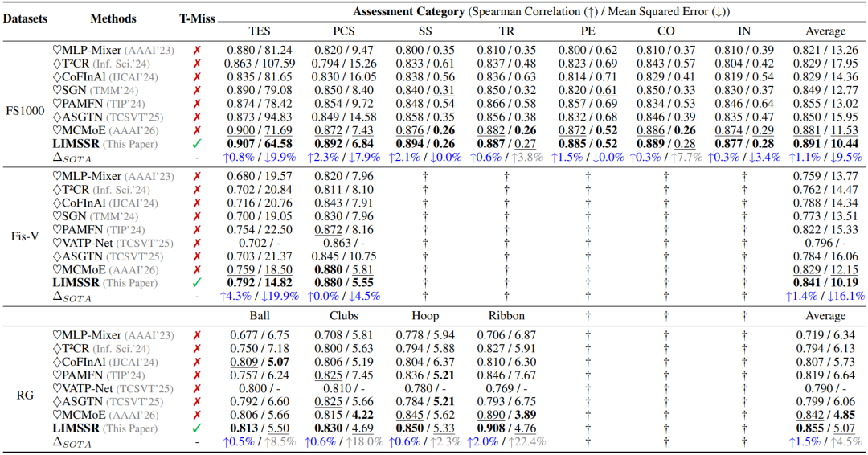Screen dimensions: 868x455
Task: Select the average "0.790 / -"
Action: [825, 388]
